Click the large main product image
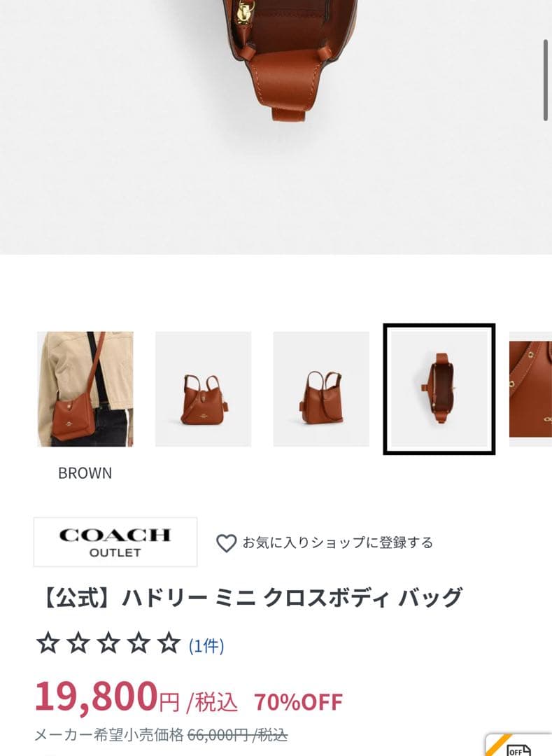Image resolution: width=552 pixels, height=756 pixels. pos(276,127)
